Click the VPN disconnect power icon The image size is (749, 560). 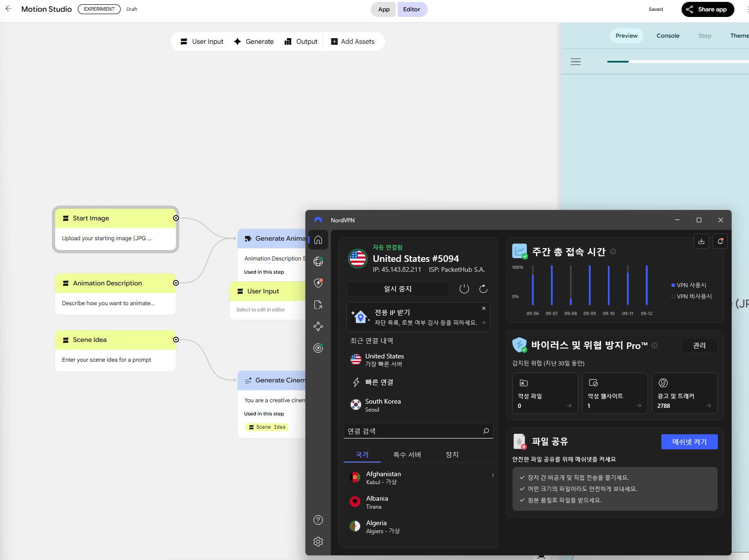tap(464, 289)
